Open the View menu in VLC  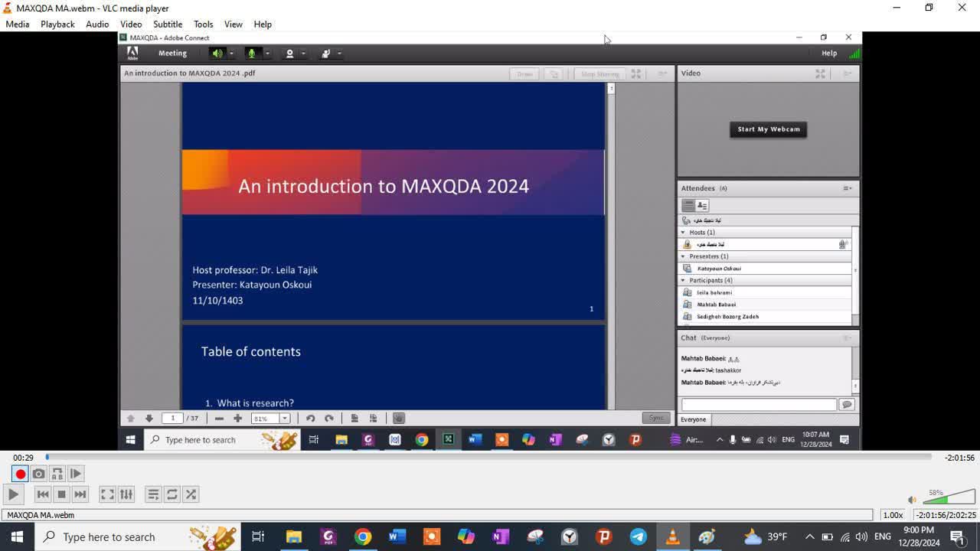click(x=234, y=24)
